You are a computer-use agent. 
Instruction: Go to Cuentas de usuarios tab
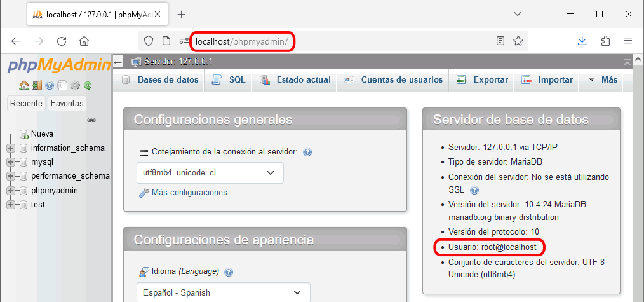point(394,79)
